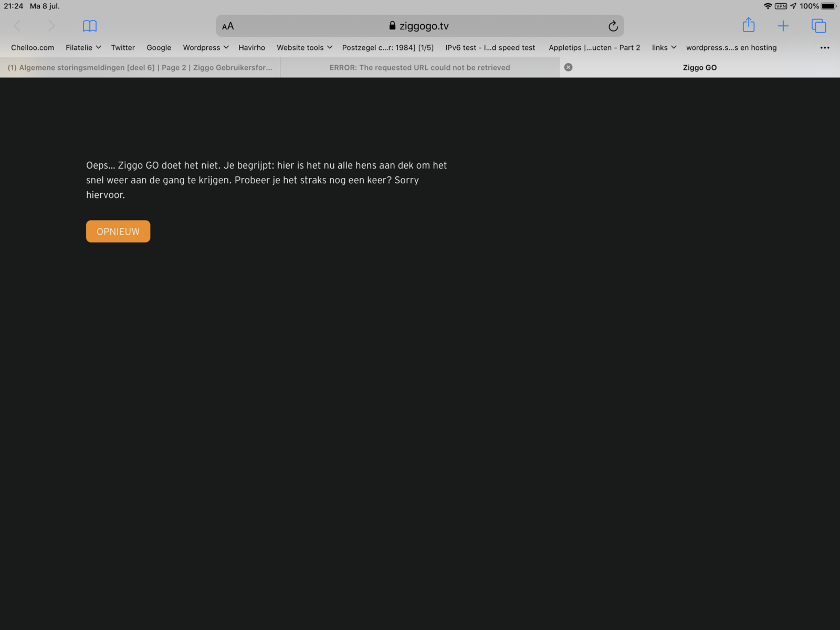
Task: Open the Twitter bookmark
Action: point(123,47)
